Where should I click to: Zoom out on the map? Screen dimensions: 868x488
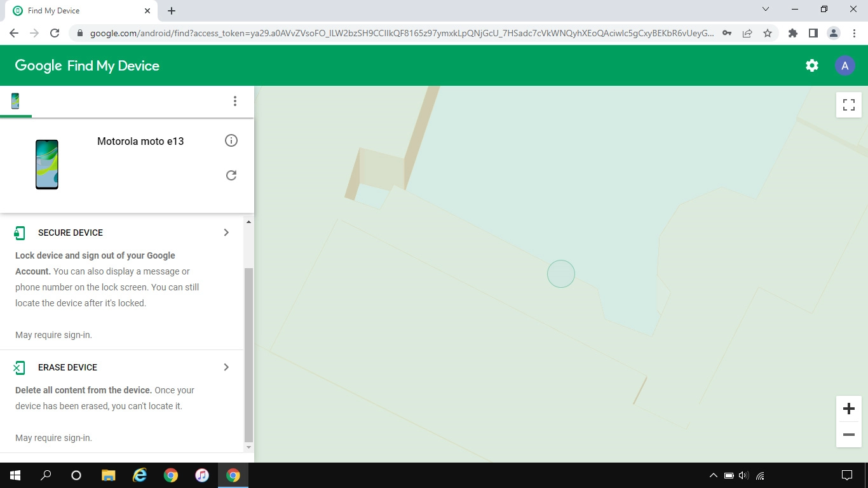[x=848, y=435]
